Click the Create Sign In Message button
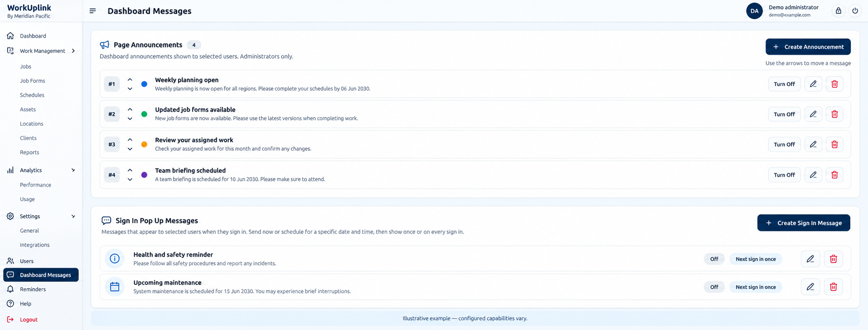868x330 pixels. tap(804, 223)
